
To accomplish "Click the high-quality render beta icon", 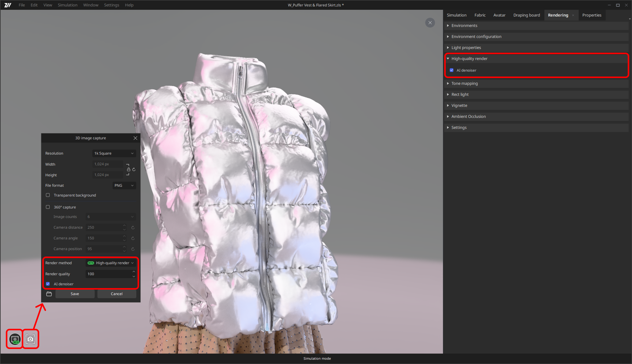I will click(15, 339).
